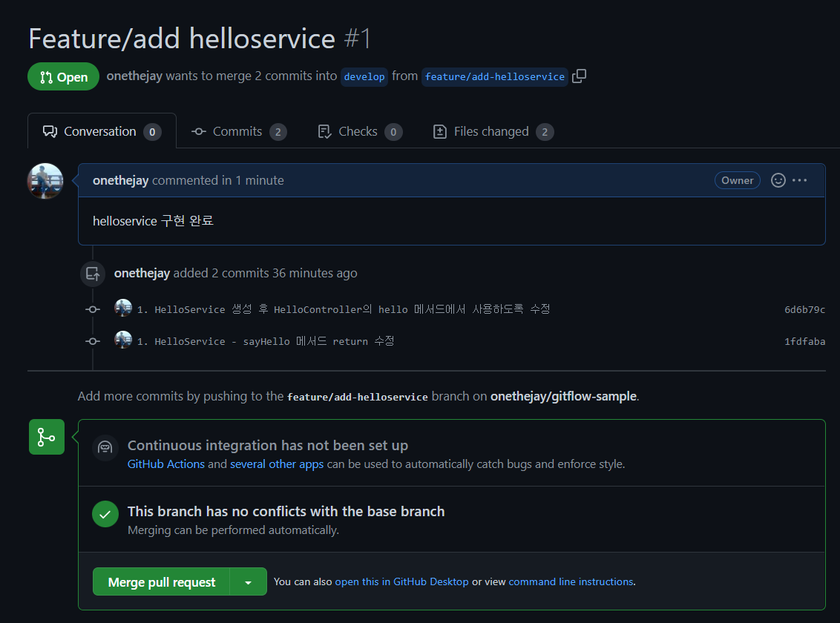This screenshot has width=840, height=623.
Task: Click the green merge branch icon
Action: [x=47, y=437]
